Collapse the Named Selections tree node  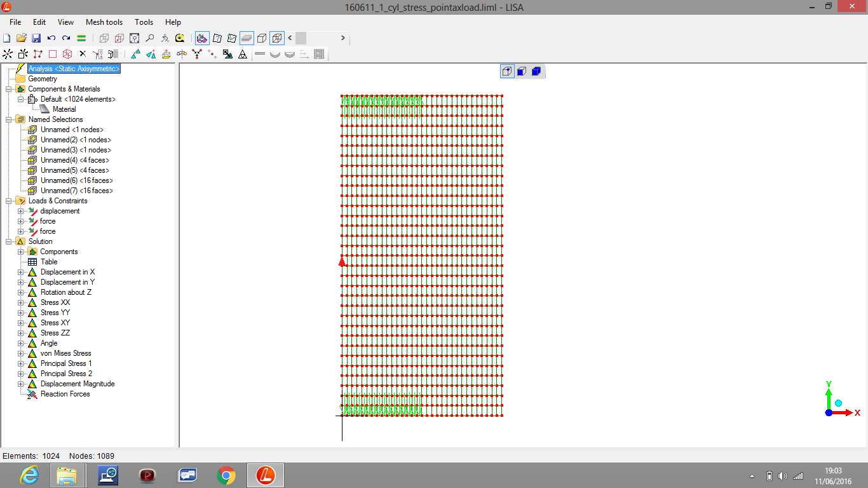click(x=9, y=119)
